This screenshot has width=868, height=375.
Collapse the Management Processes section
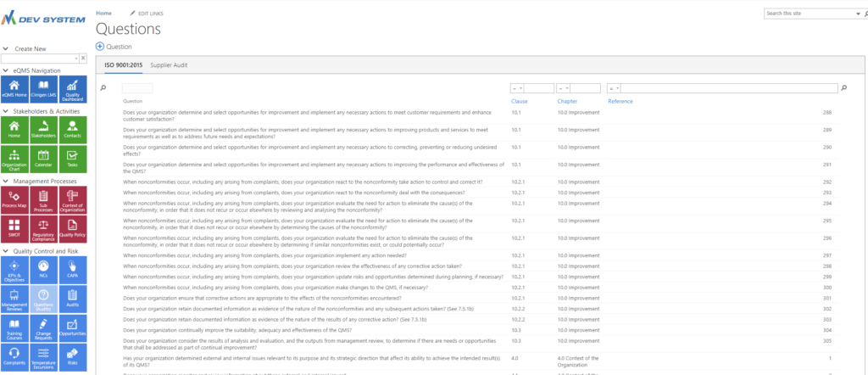coord(5,181)
